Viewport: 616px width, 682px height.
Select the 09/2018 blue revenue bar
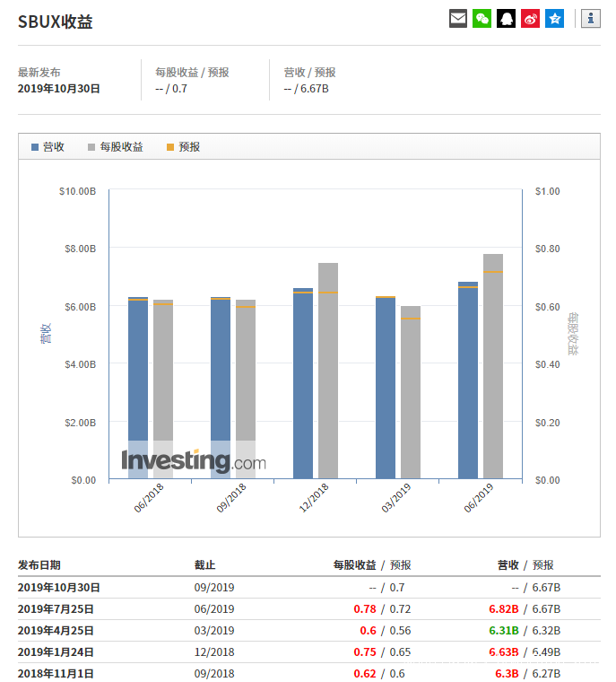tap(221, 388)
